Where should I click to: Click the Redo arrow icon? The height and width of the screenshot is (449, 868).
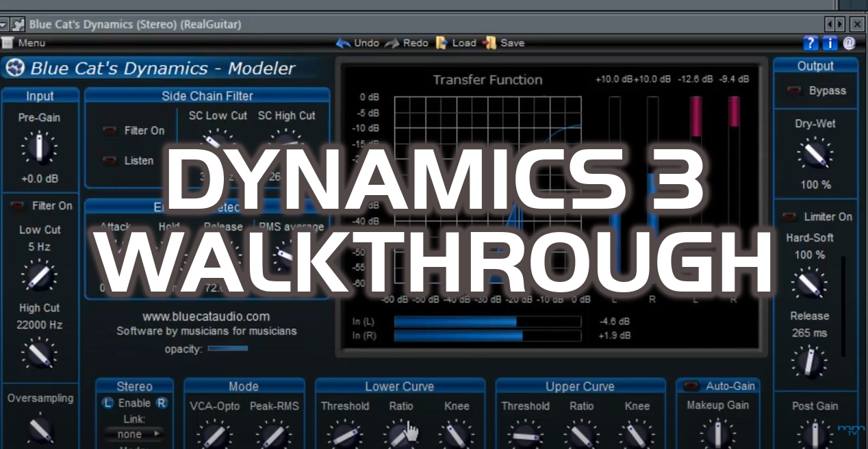coord(392,43)
